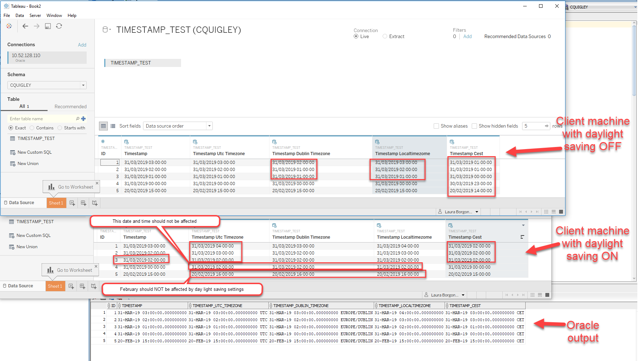Open the Laura Borgon user dropdown in lower window
Image resolution: width=644 pixels, height=361 pixels.
[445, 295]
